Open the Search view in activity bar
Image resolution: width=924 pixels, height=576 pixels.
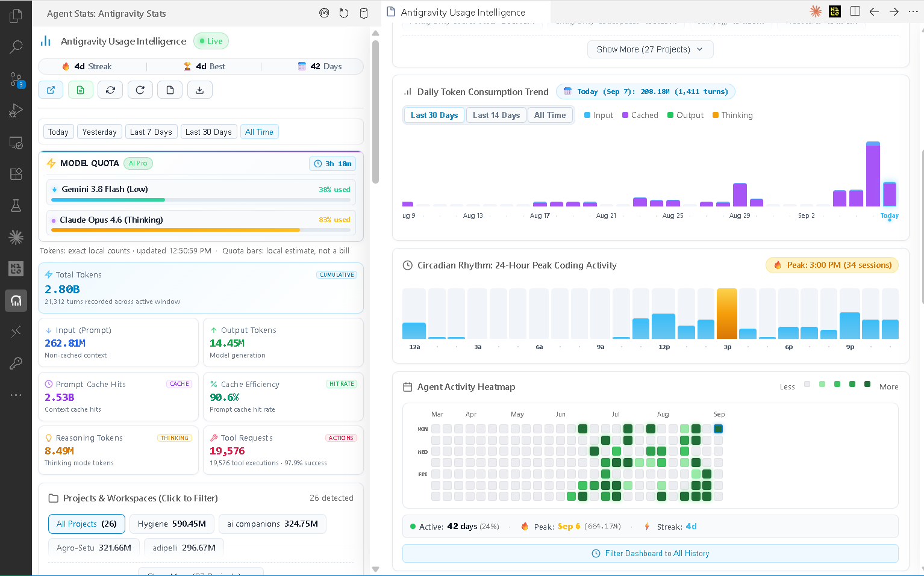16,47
